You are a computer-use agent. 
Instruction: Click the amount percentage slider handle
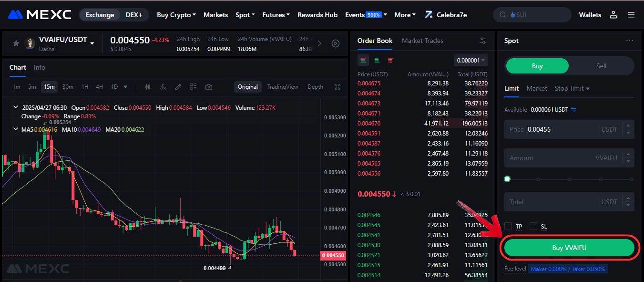pos(507,179)
